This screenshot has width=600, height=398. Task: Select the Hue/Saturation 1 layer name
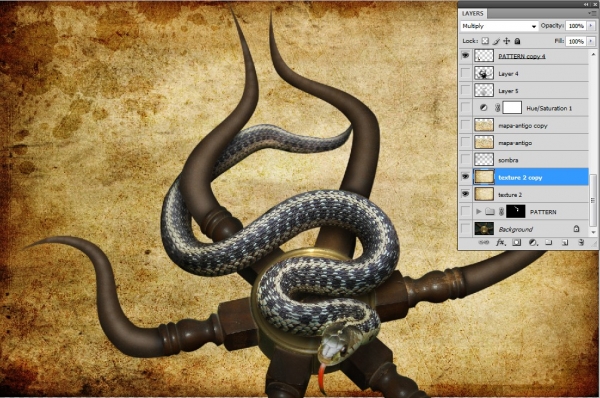[x=549, y=108]
